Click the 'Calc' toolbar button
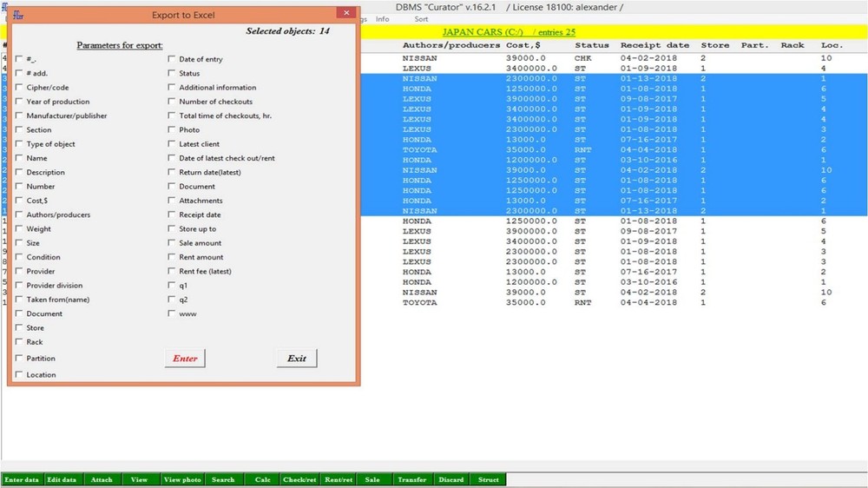868x488 pixels. (x=262, y=479)
